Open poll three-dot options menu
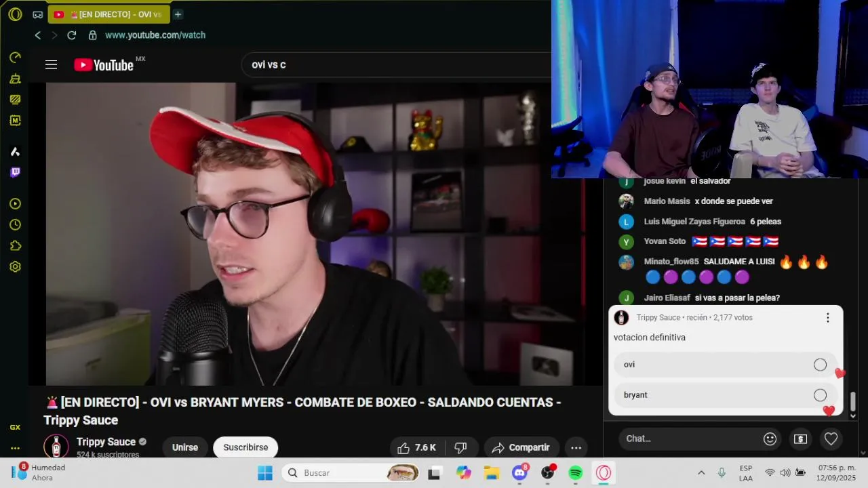 827,317
